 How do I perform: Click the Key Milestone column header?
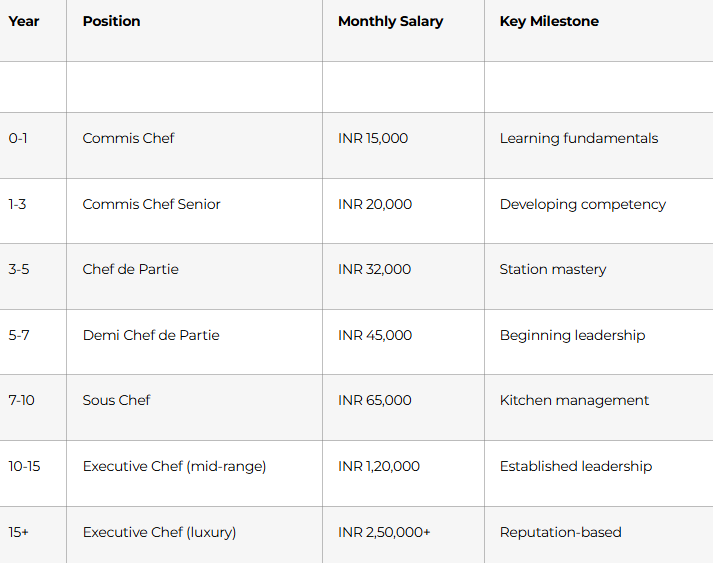549,21
